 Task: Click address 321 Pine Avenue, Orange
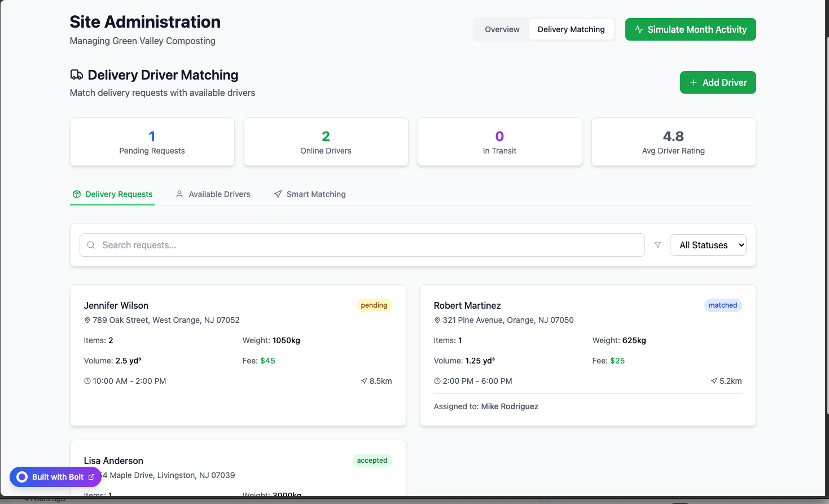[x=508, y=320]
